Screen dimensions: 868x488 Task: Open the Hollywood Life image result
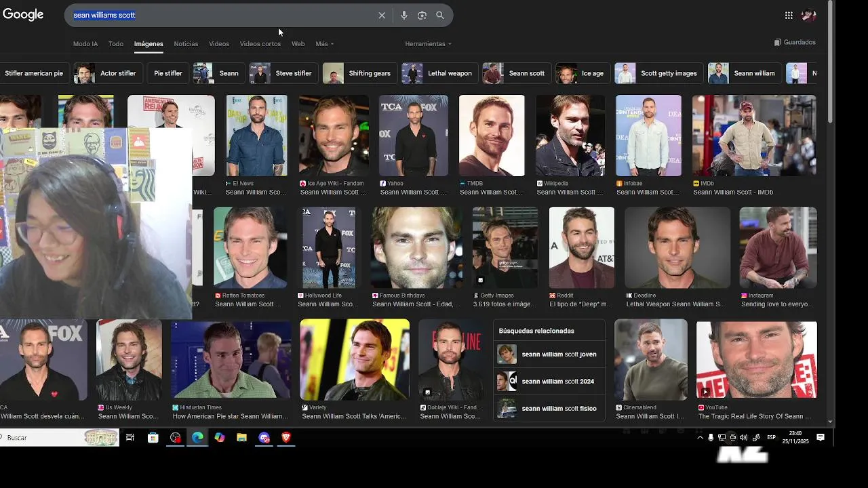point(329,247)
